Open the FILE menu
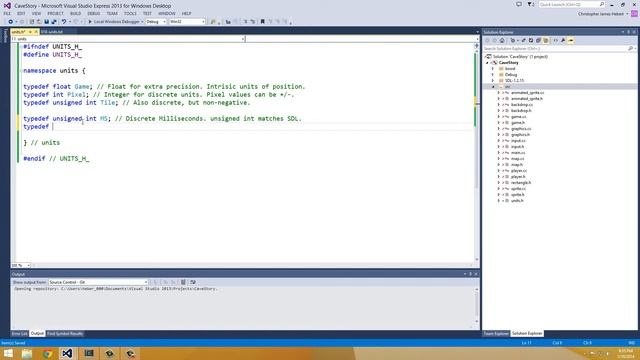 7,13
